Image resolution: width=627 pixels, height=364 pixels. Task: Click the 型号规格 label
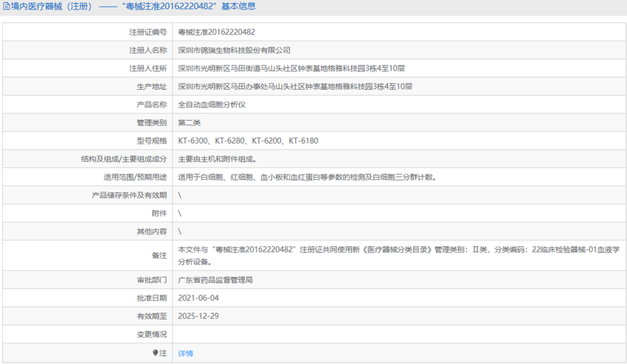tap(151, 141)
